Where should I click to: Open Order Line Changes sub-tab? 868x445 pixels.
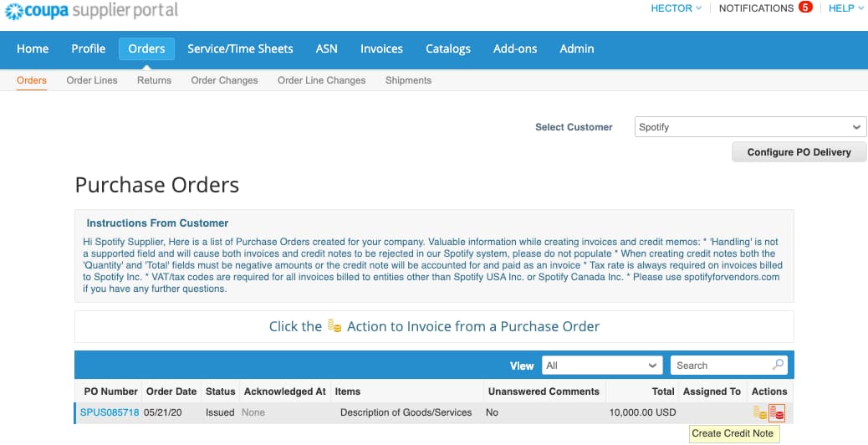point(322,80)
